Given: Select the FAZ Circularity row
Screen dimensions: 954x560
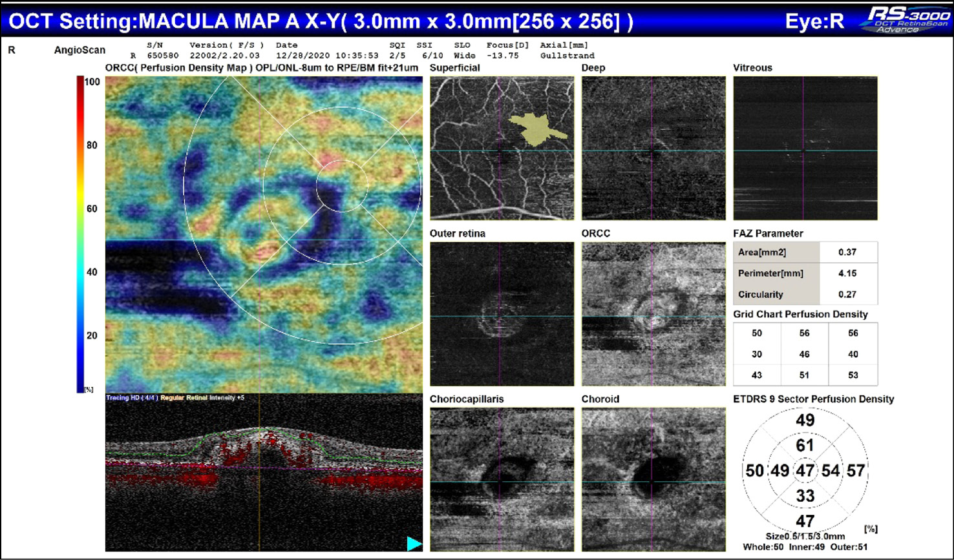Looking at the screenshot, I should coord(805,295).
